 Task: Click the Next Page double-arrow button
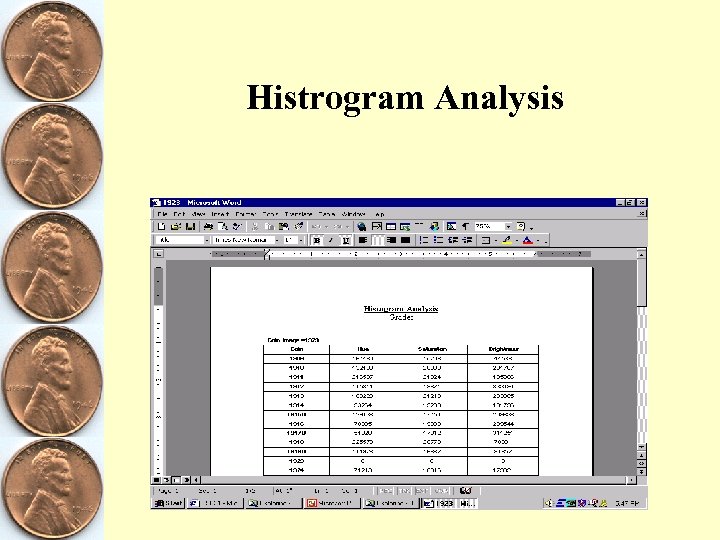(x=641, y=472)
